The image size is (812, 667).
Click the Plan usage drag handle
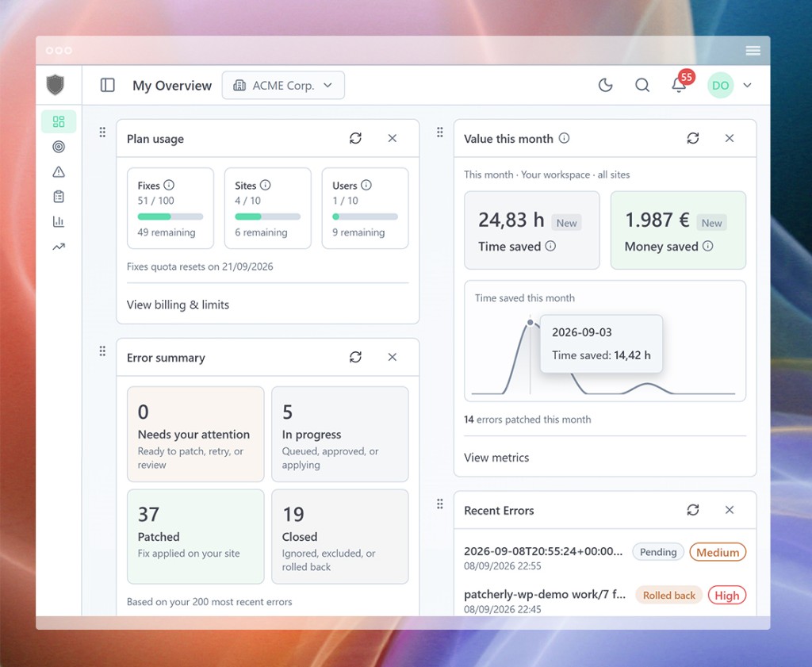(x=102, y=132)
